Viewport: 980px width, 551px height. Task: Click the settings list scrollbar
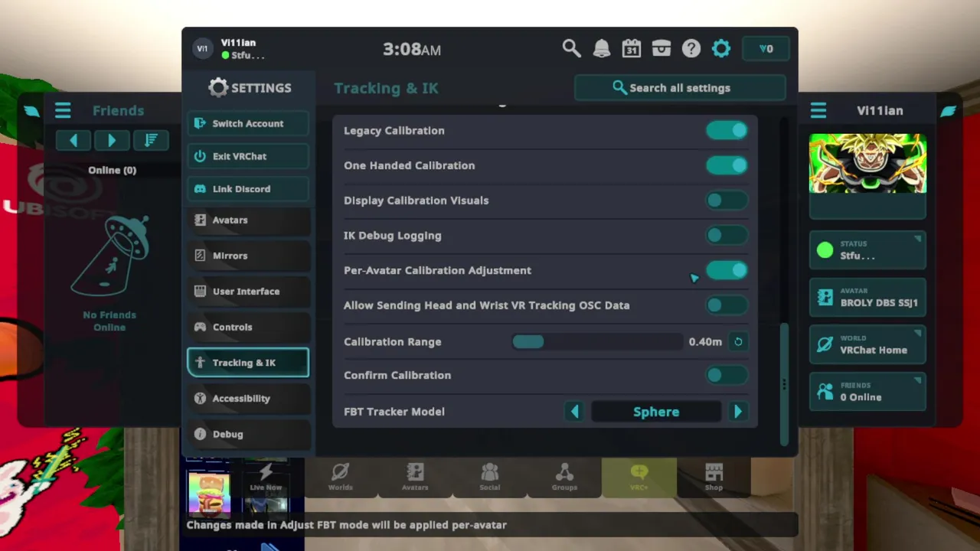[783, 383]
